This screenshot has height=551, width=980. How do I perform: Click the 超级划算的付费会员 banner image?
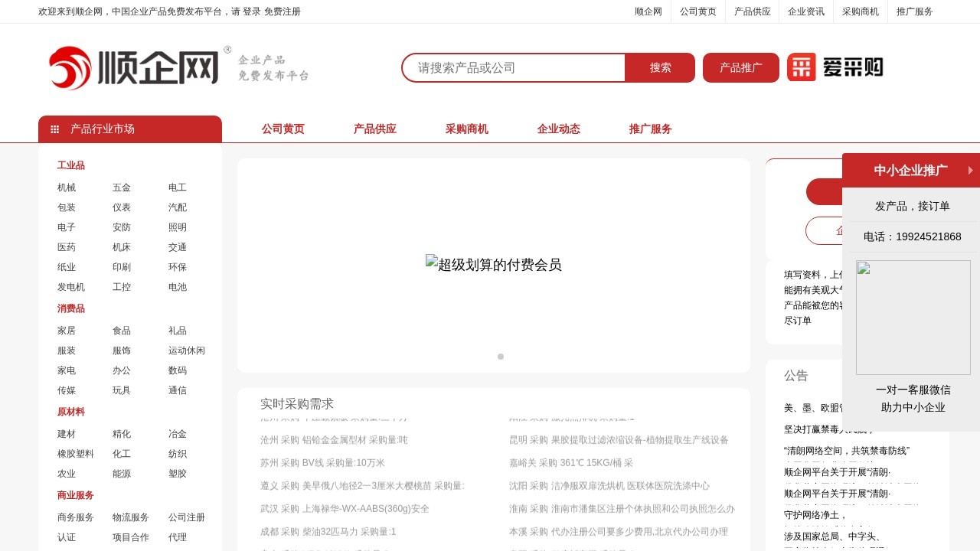(x=494, y=264)
